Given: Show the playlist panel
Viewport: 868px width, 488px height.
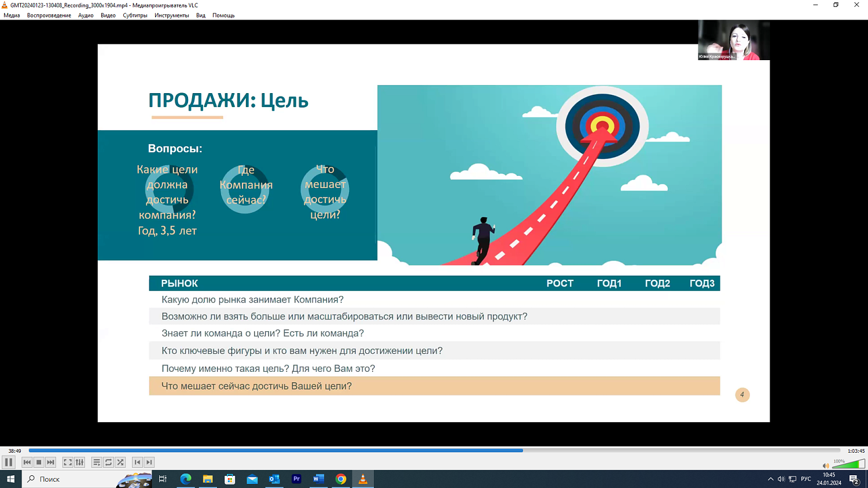Looking at the screenshot, I should tap(97, 462).
